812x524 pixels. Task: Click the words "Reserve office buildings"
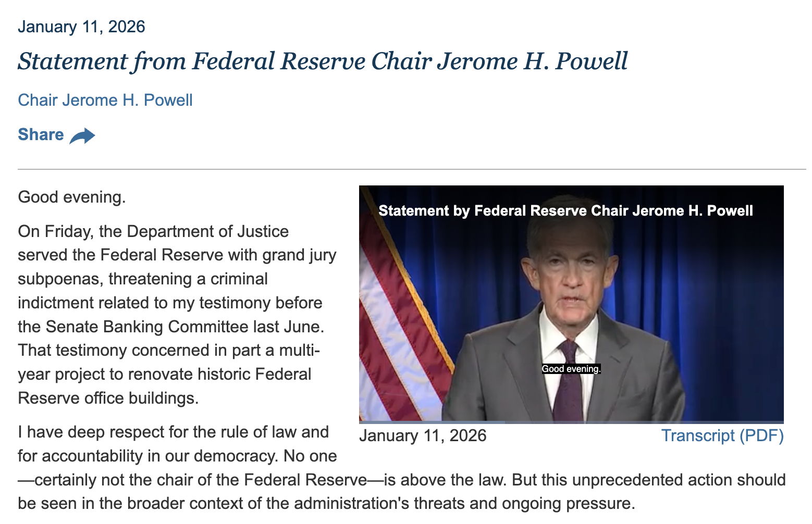(x=108, y=398)
